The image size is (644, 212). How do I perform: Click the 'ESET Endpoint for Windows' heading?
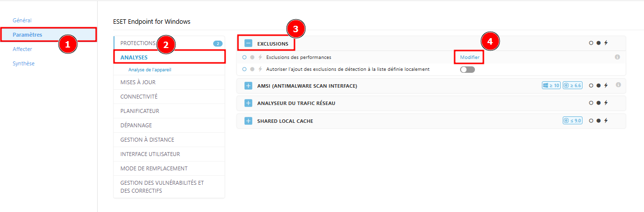click(x=152, y=21)
